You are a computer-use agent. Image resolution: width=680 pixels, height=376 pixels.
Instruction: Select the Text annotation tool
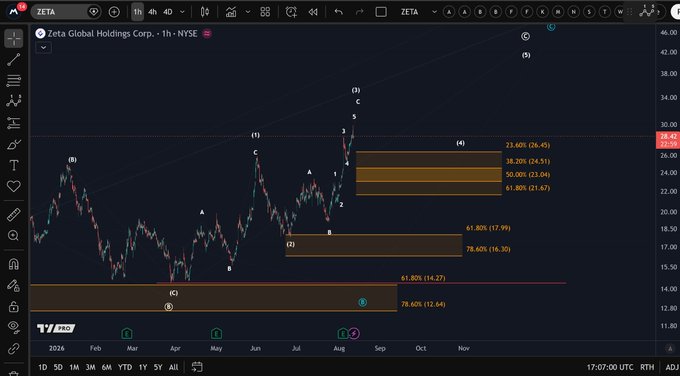click(13, 165)
